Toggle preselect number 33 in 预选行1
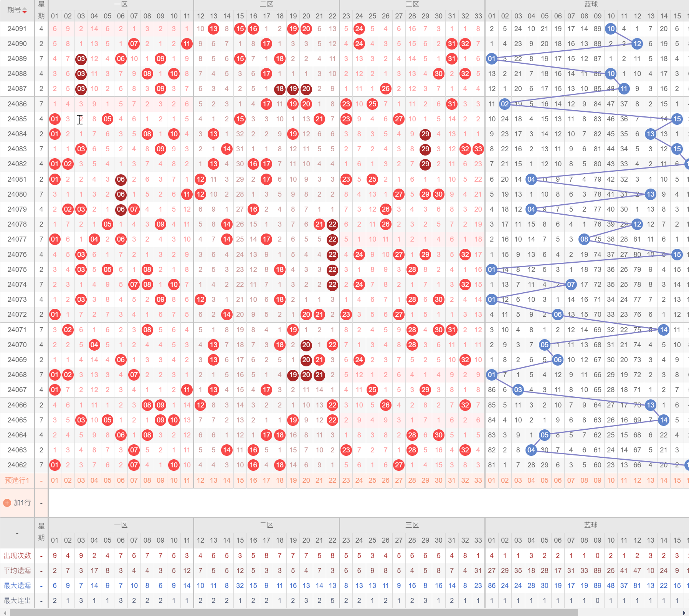This screenshot has height=616, width=689. point(478,480)
